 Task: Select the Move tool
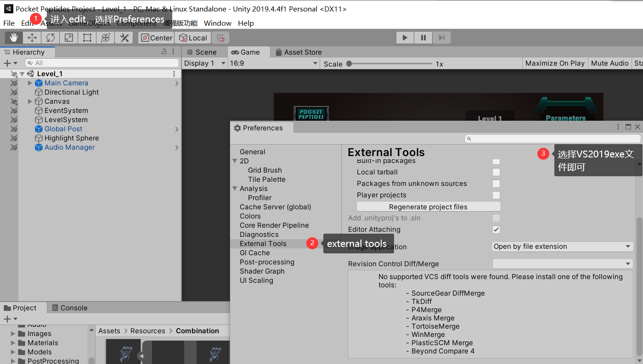pos(32,38)
